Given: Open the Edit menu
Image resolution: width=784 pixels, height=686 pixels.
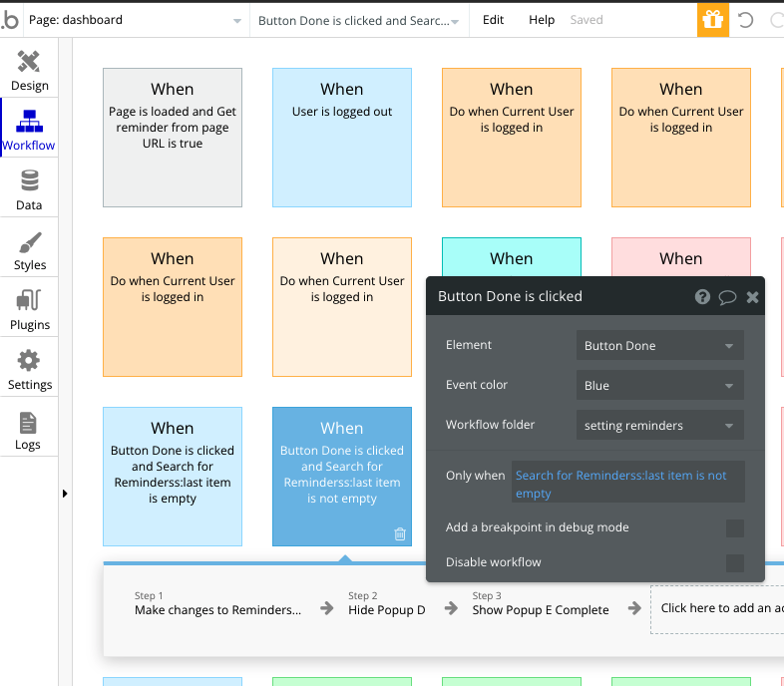Looking at the screenshot, I should (x=493, y=20).
